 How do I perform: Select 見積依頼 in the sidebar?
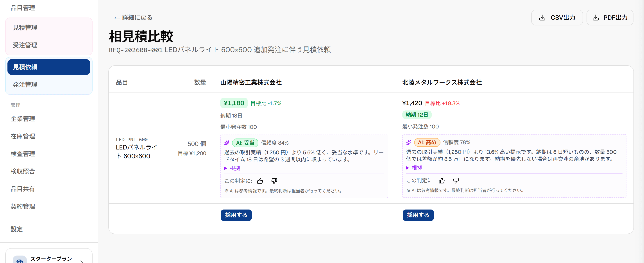click(x=49, y=67)
